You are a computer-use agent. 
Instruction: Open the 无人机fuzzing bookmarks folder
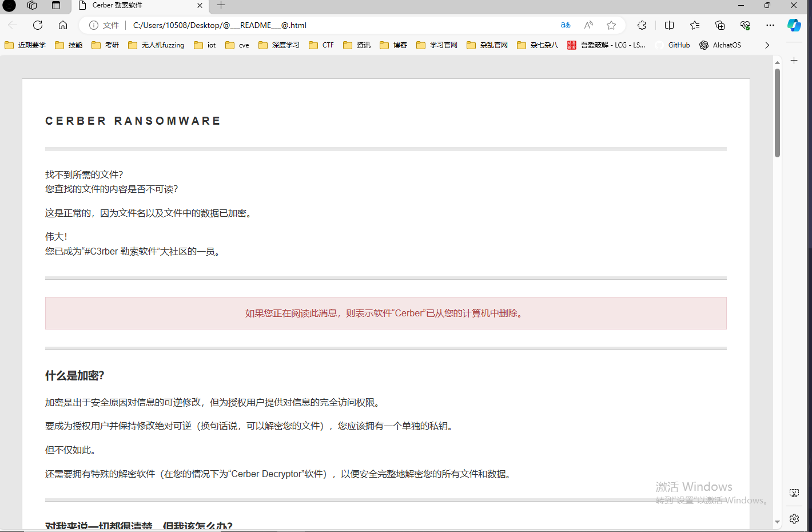(x=156, y=45)
